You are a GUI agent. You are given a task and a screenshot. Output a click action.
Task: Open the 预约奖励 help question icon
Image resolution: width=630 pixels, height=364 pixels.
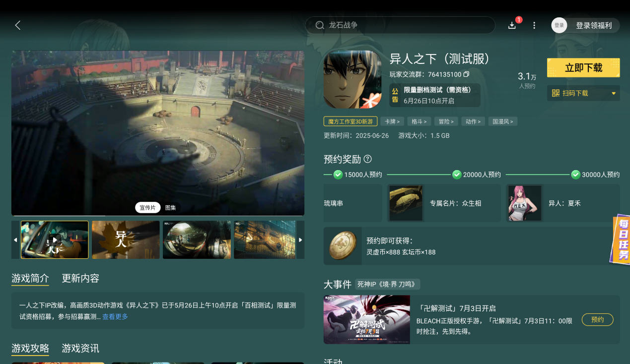tap(368, 159)
